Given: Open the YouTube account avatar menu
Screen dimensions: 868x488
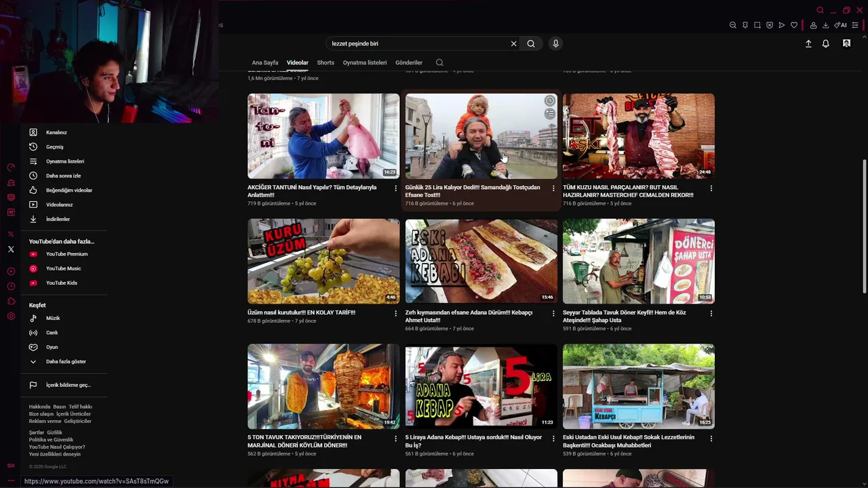Looking at the screenshot, I should [x=846, y=43].
